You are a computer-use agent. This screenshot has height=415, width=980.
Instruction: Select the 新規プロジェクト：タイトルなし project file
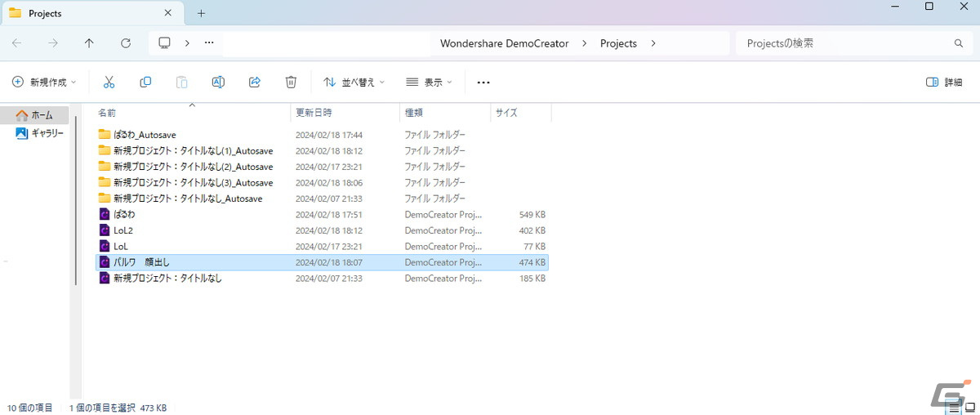point(322,279)
